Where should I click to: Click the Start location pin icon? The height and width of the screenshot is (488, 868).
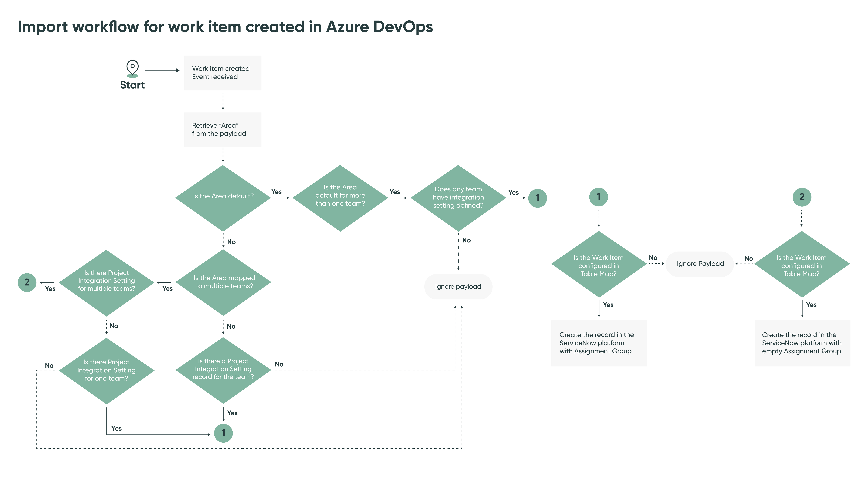132,69
